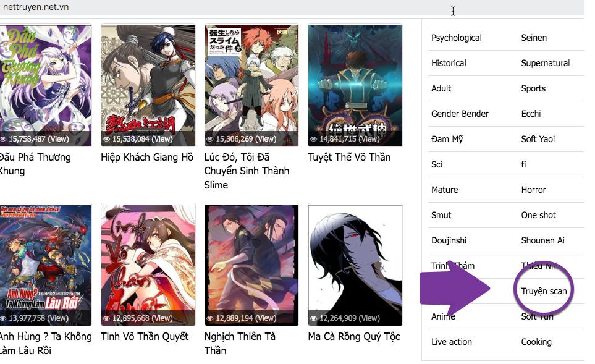
Task: Open the Nghịch Thiên Tà Thần cover image
Action: (251, 265)
